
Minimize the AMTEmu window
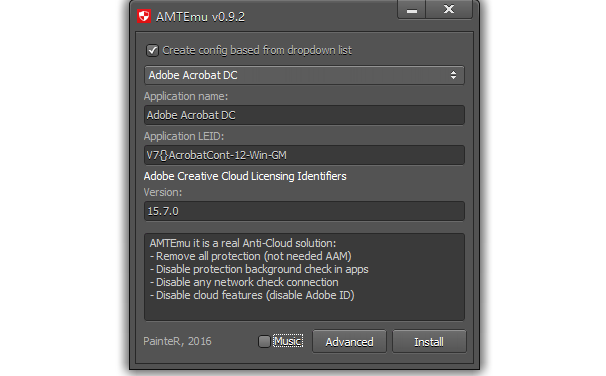tap(412, 9)
